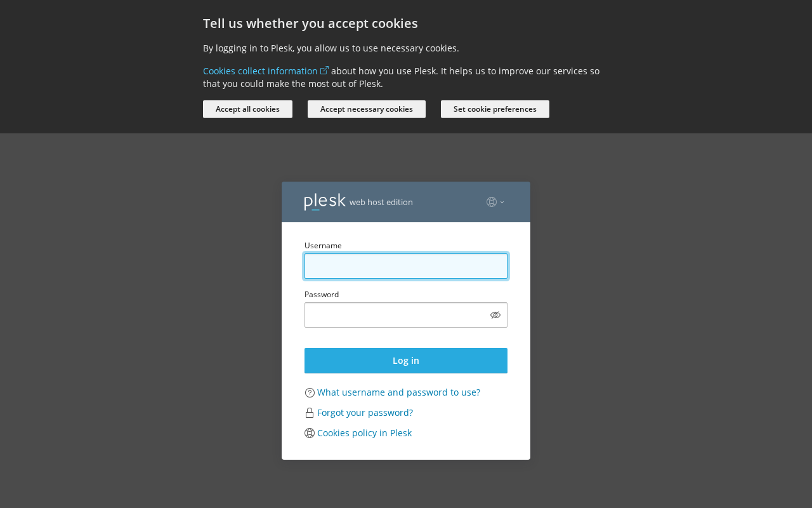Expand the language selector chevron
Image resolution: width=812 pixels, height=508 pixels.
(x=502, y=203)
